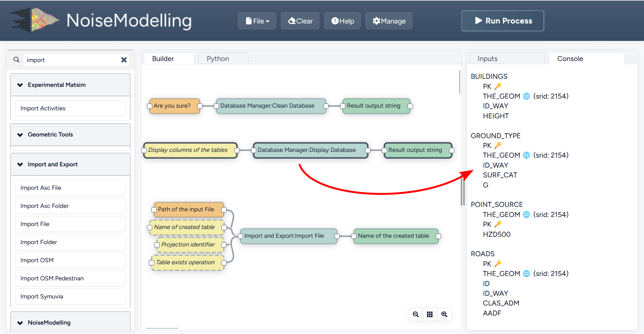Select Import Activities process
644x334 pixels.
pos(70,108)
